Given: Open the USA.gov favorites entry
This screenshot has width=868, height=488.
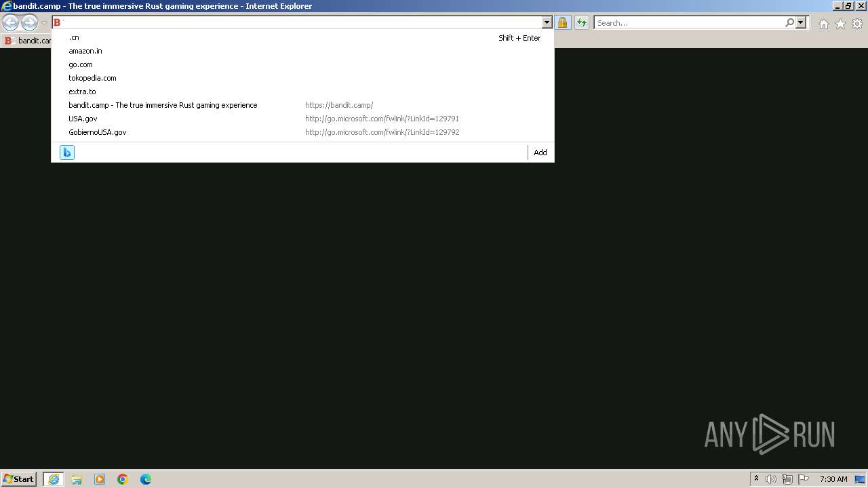Looking at the screenshot, I should point(302,119).
